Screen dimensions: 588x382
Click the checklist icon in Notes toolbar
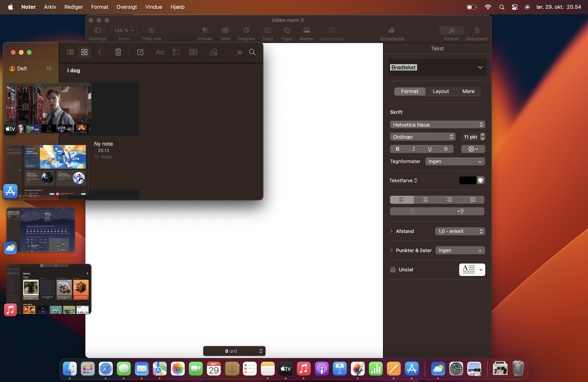click(x=176, y=52)
